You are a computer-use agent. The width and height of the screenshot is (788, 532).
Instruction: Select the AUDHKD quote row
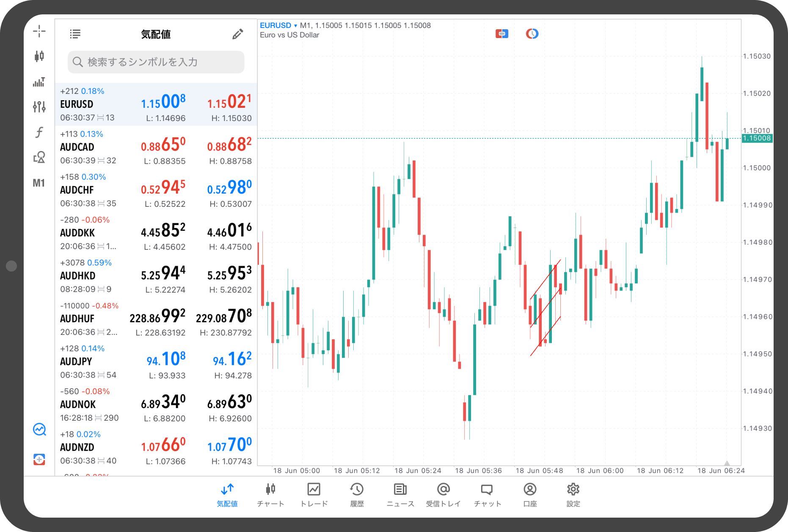(156, 276)
